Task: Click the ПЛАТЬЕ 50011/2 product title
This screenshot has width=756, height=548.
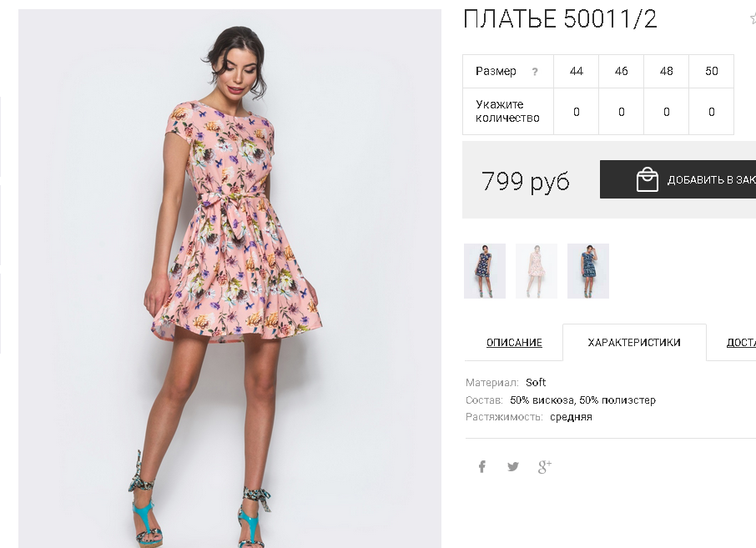Action: click(560, 19)
